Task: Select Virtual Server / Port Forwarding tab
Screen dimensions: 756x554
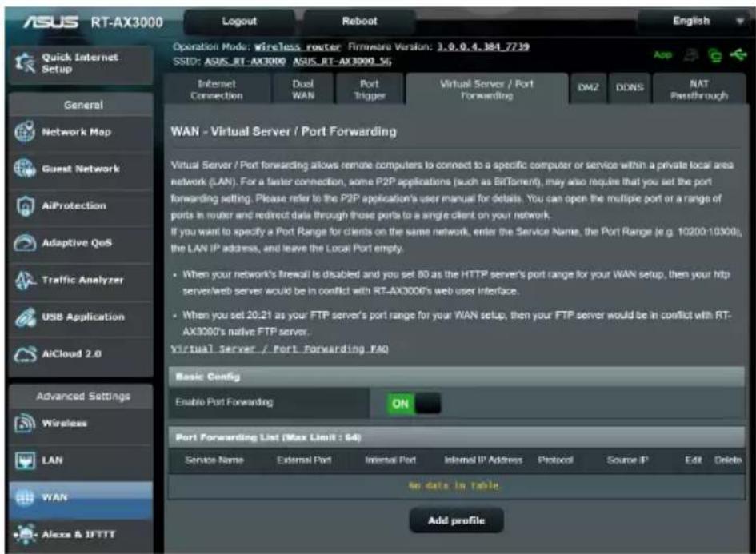Action: (486, 89)
